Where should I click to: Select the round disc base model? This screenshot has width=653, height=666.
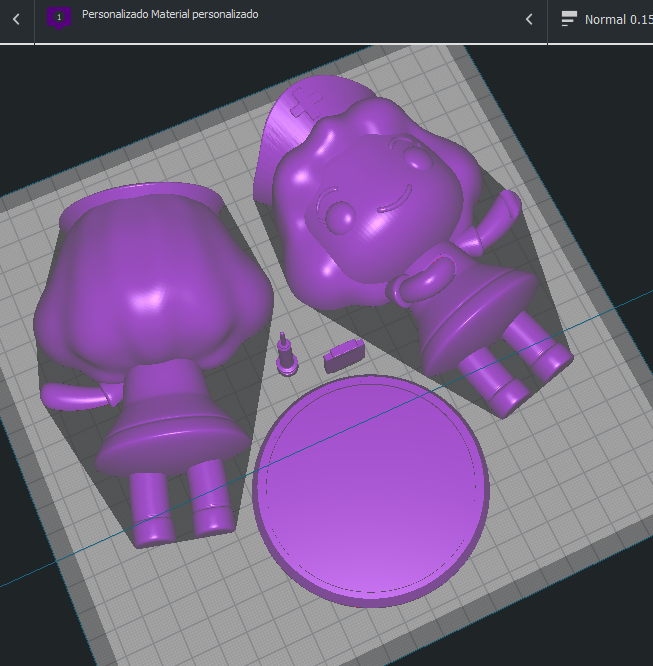pyautogui.click(x=371, y=491)
